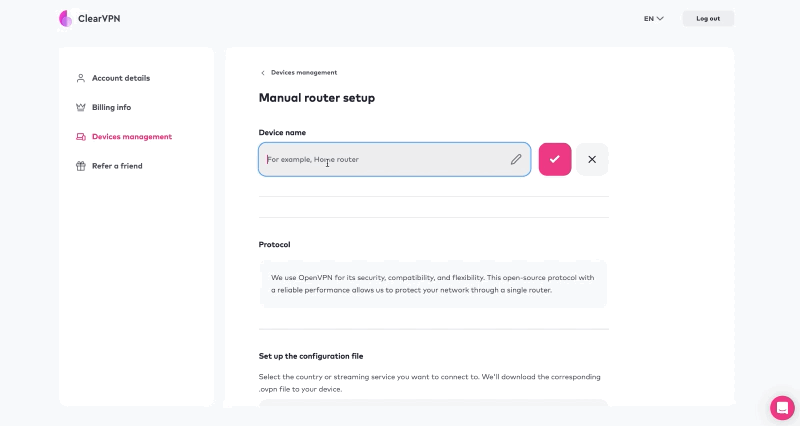Select Devices management sidebar item
800x426 pixels.
[132, 137]
